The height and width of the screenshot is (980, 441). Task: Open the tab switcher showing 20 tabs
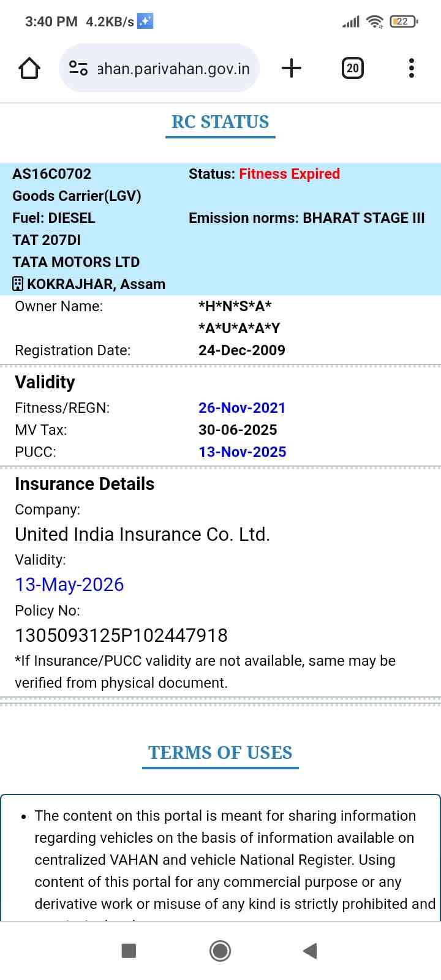tap(352, 68)
